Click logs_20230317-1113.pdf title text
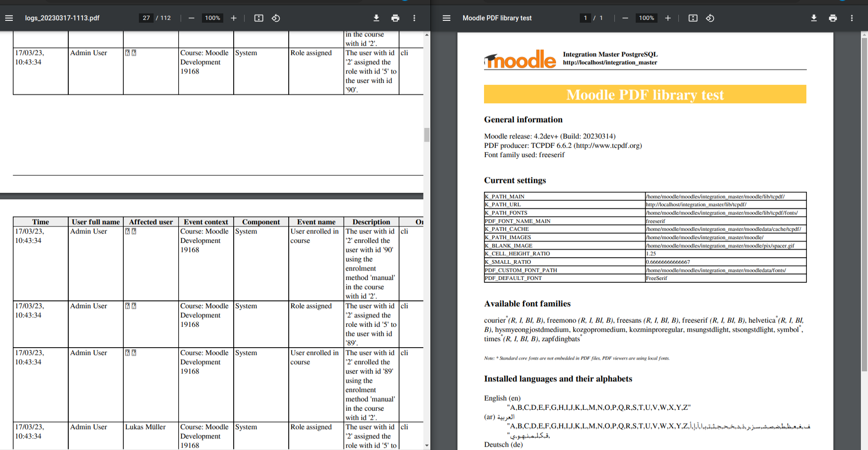The image size is (868, 450). (62, 18)
